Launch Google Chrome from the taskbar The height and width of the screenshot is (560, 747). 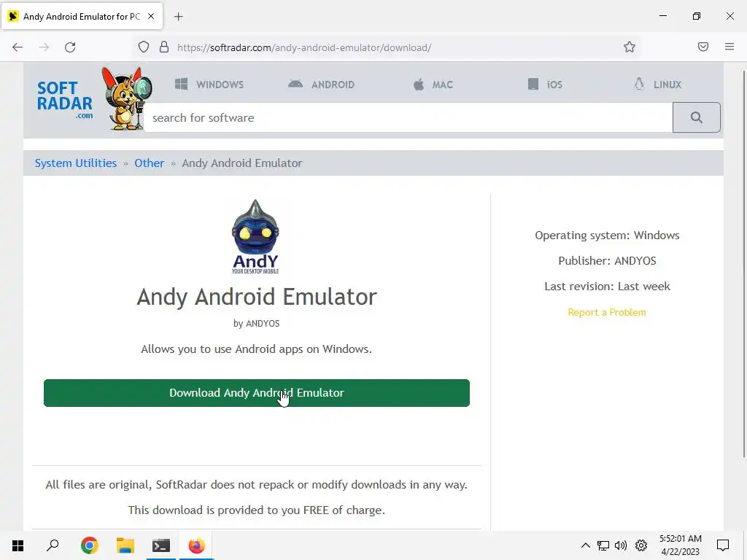(x=89, y=545)
